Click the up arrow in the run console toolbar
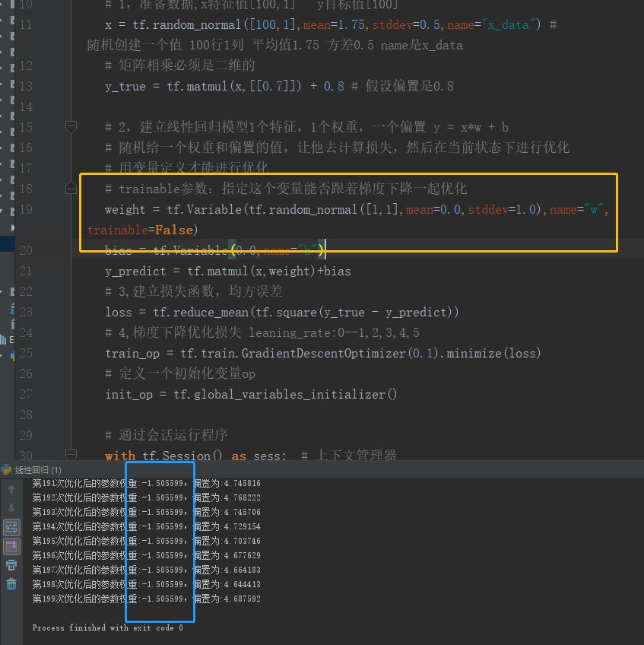 [x=11, y=488]
